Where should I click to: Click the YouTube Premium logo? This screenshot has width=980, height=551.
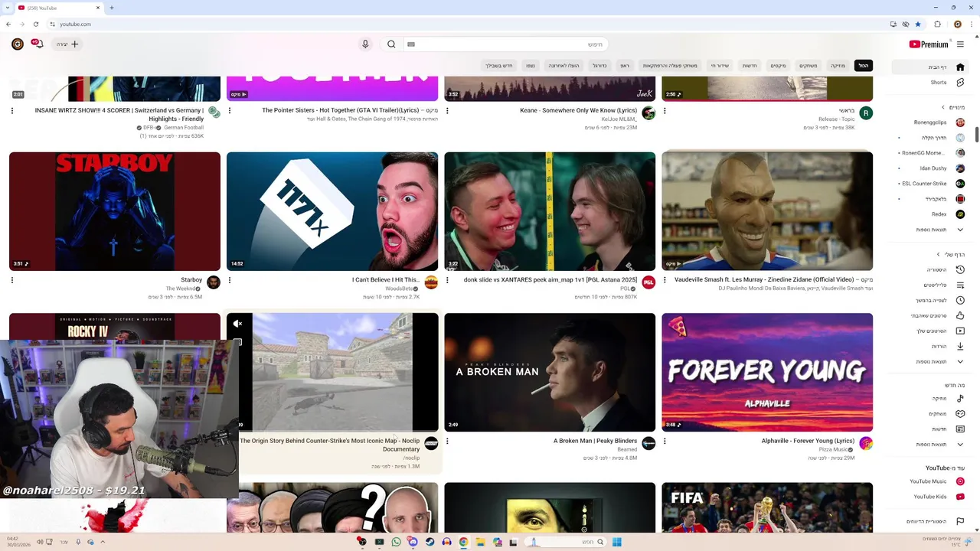[929, 44]
